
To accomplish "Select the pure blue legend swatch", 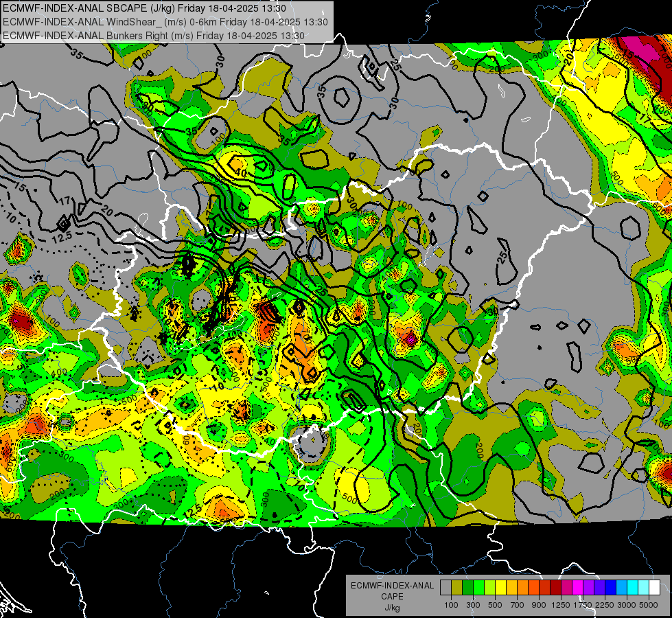I will coord(611,587).
